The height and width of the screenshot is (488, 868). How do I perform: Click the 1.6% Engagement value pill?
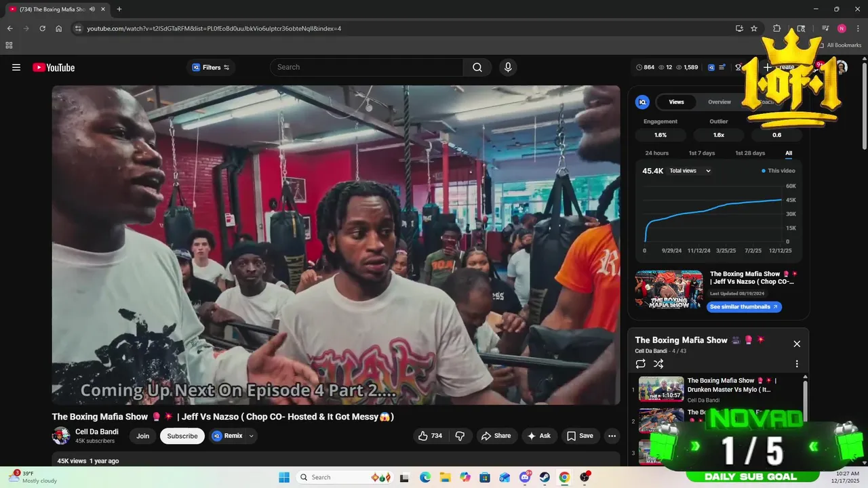(660, 135)
